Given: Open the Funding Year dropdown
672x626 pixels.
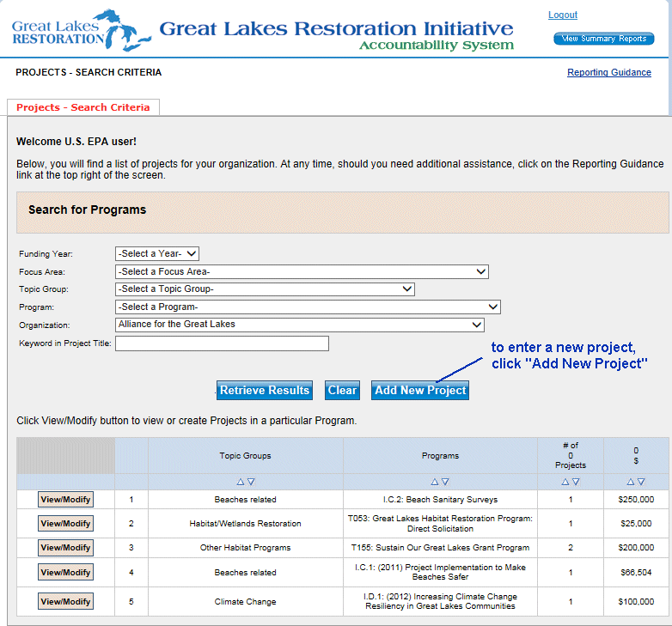Looking at the screenshot, I should 157,253.
